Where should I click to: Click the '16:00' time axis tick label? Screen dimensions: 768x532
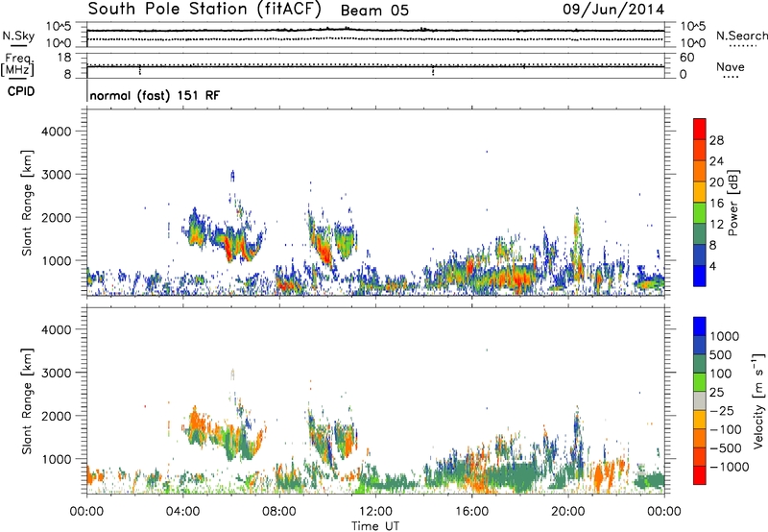(x=471, y=512)
